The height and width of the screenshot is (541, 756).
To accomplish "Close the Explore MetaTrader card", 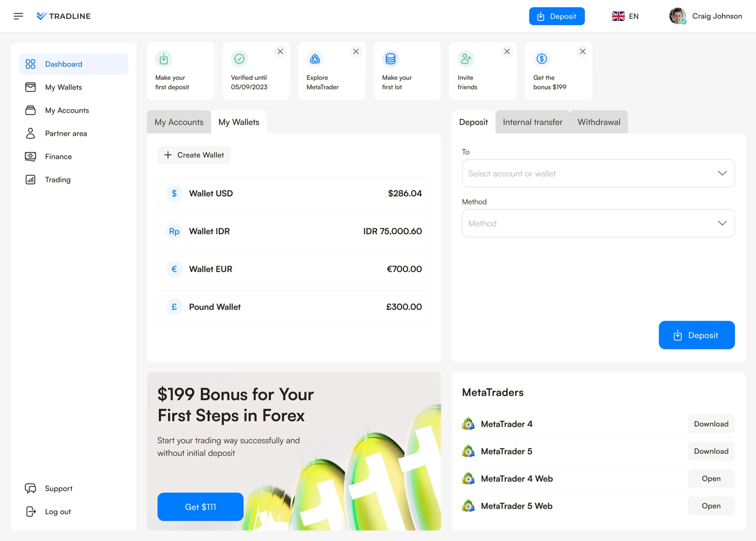I will point(356,52).
